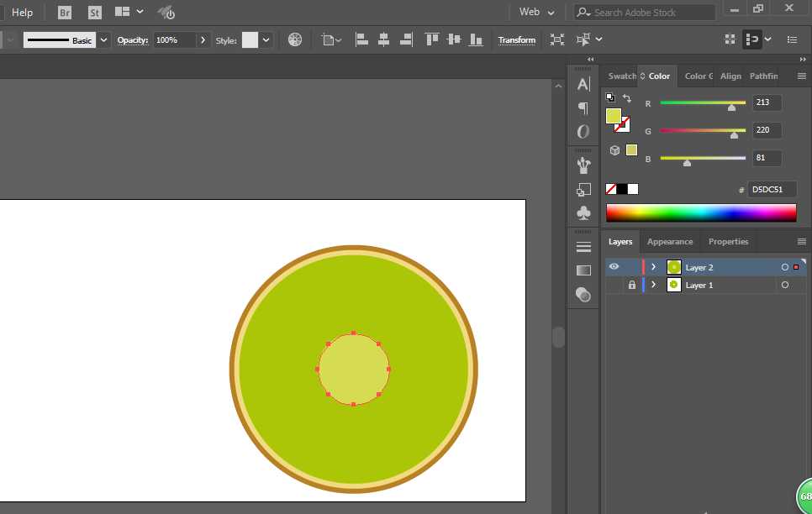Expand the Layer 2 contents arrow

[x=653, y=267]
